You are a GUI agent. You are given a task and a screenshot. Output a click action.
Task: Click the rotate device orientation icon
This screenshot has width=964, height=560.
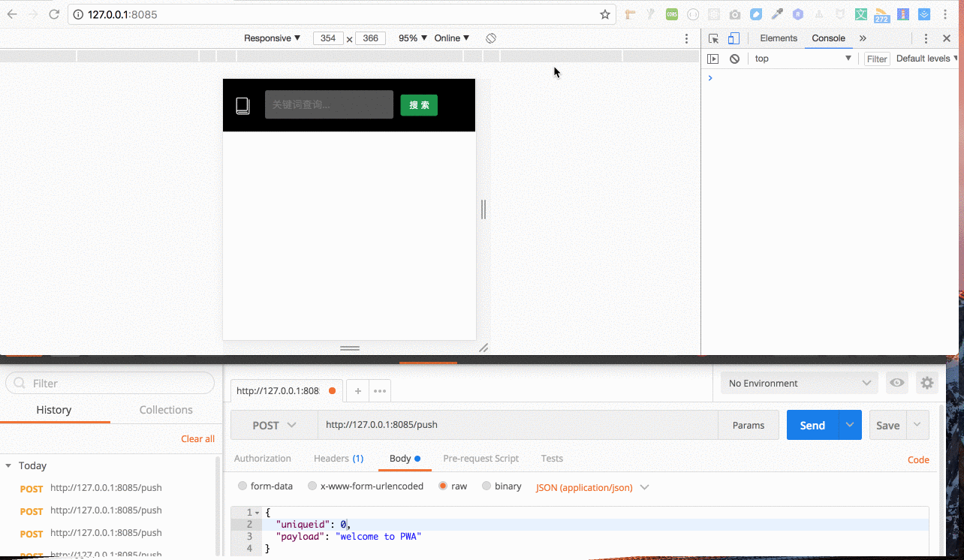(x=490, y=38)
